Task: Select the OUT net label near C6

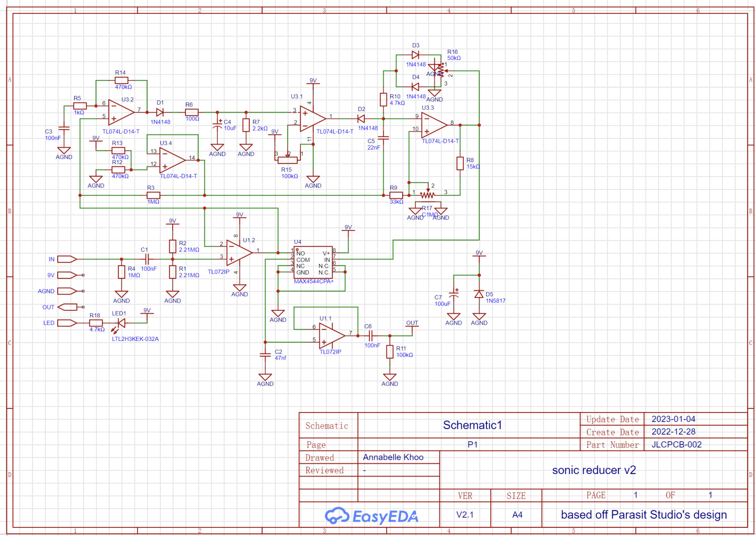Action: [412, 323]
